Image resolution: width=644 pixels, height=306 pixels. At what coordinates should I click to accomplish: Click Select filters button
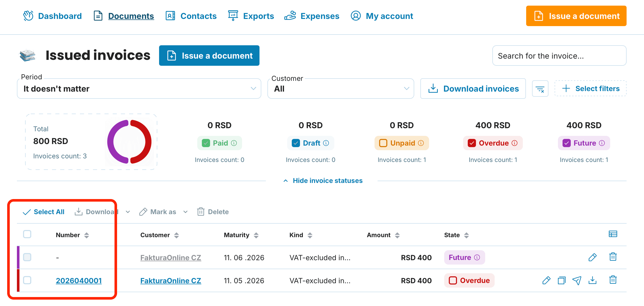tap(590, 89)
